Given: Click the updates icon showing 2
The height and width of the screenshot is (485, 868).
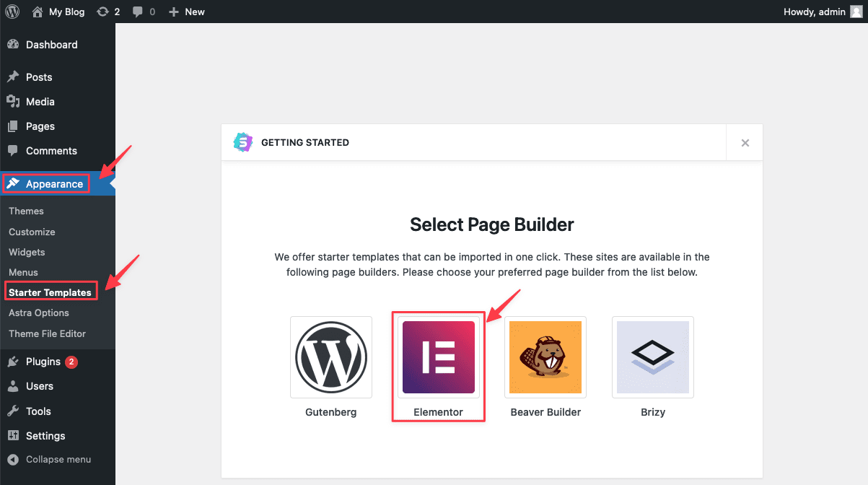Looking at the screenshot, I should (108, 12).
